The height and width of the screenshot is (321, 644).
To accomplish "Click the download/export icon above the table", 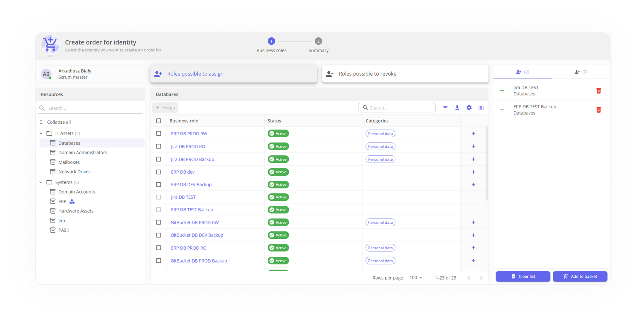I will [457, 107].
